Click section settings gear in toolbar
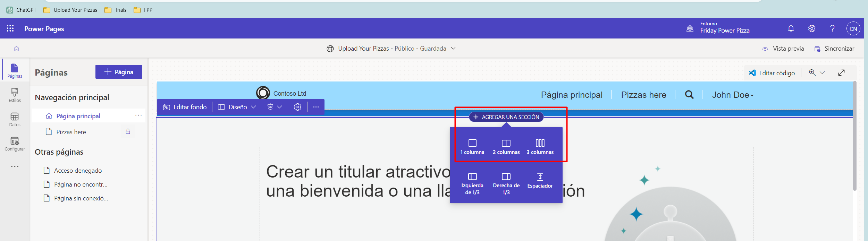868x241 pixels. (297, 107)
